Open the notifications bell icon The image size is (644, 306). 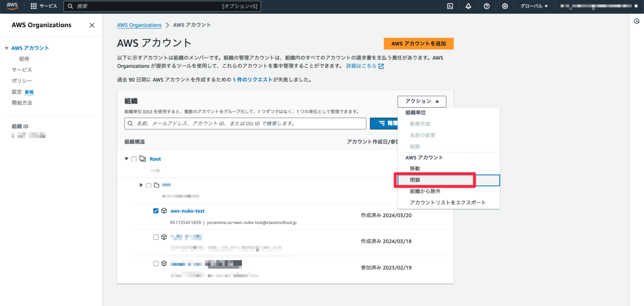point(469,6)
